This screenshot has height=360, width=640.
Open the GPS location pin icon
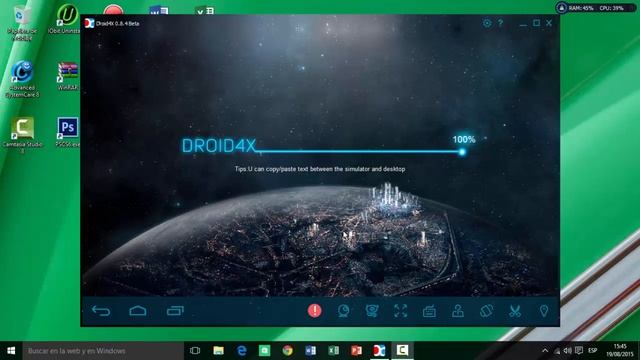pyautogui.click(x=544, y=311)
